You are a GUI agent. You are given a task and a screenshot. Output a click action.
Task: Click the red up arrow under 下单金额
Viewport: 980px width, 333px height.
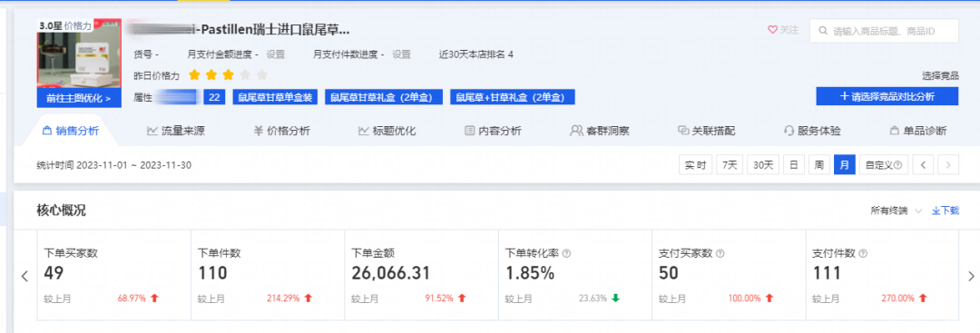(x=462, y=299)
